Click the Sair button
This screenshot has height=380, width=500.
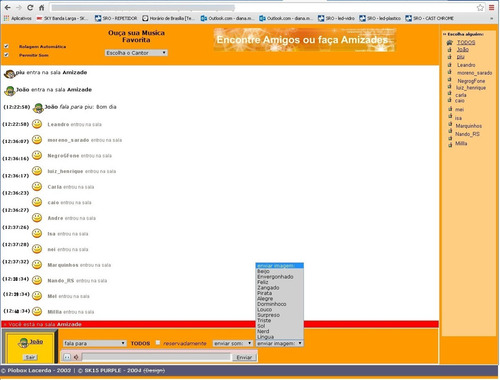30,357
